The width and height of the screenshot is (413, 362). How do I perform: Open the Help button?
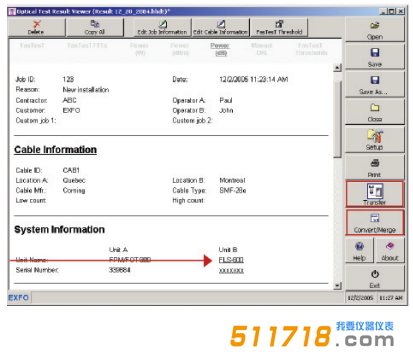tap(359, 251)
